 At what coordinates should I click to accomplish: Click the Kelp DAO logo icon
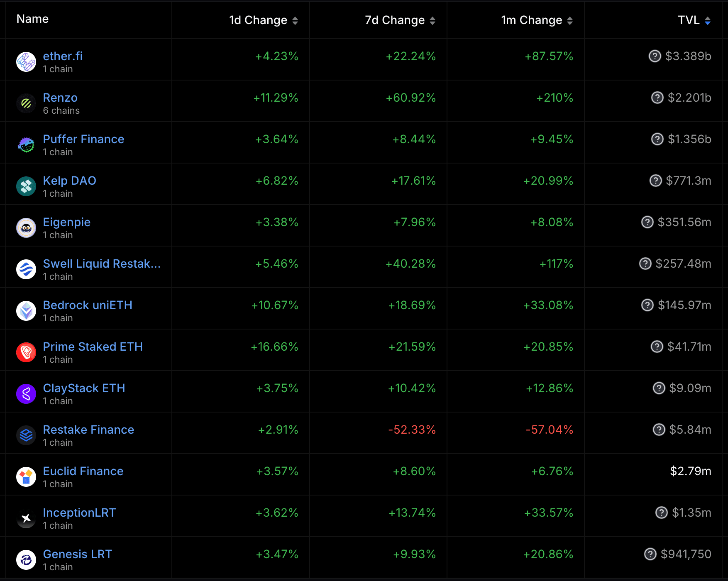point(26,186)
